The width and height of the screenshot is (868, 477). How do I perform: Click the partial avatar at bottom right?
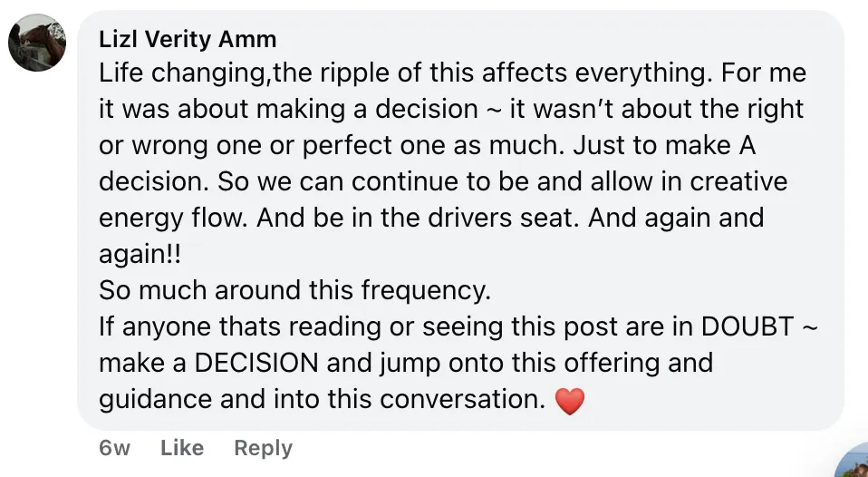pyautogui.click(x=855, y=461)
